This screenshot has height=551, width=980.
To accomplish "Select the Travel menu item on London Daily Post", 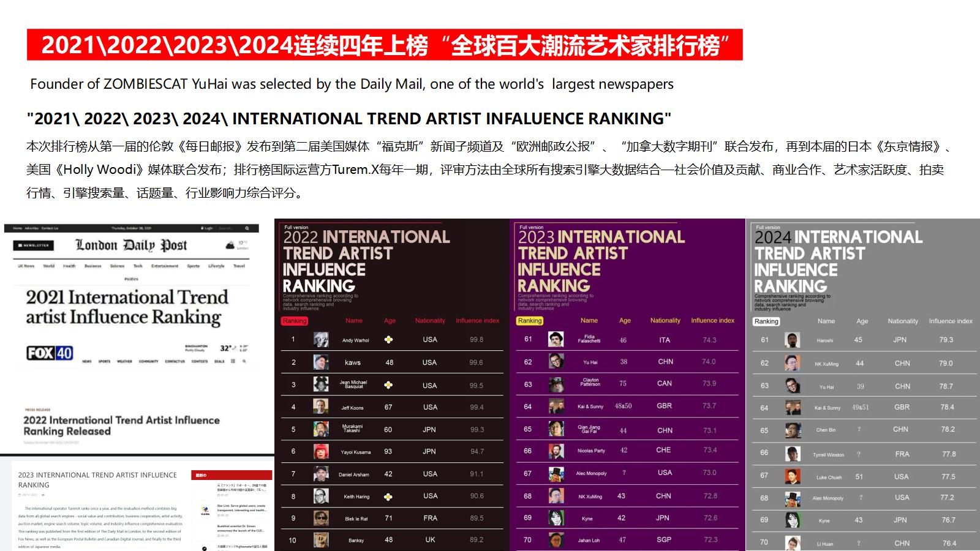I will tap(239, 266).
